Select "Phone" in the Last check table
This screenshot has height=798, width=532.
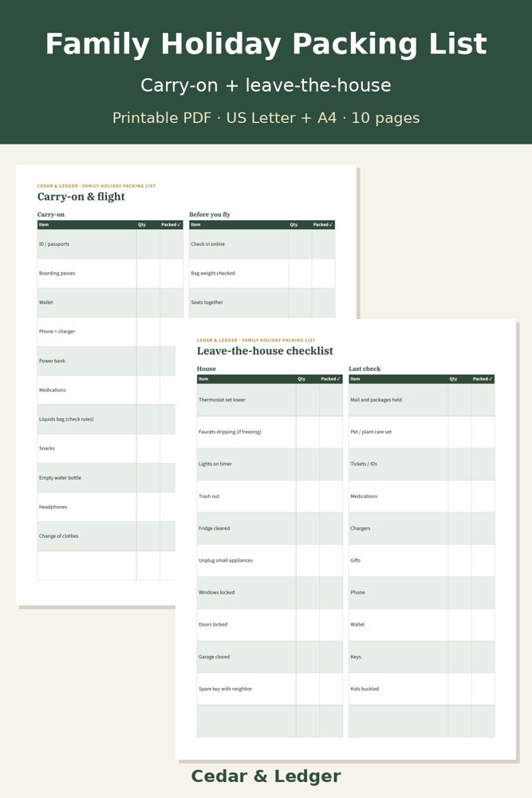coord(357,592)
